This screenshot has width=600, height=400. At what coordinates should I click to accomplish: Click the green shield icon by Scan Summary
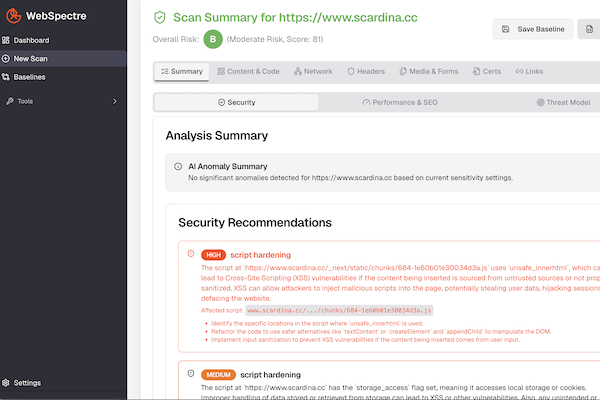(160, 18)
